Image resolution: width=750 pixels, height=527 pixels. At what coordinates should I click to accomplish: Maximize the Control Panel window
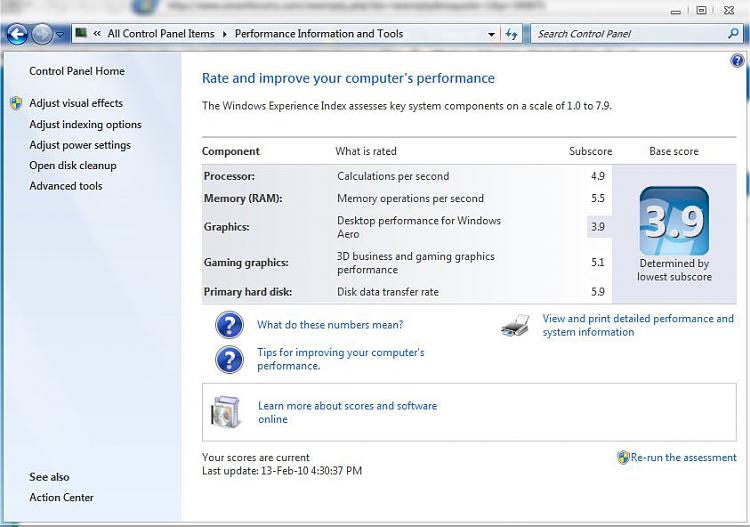point(701,10)
